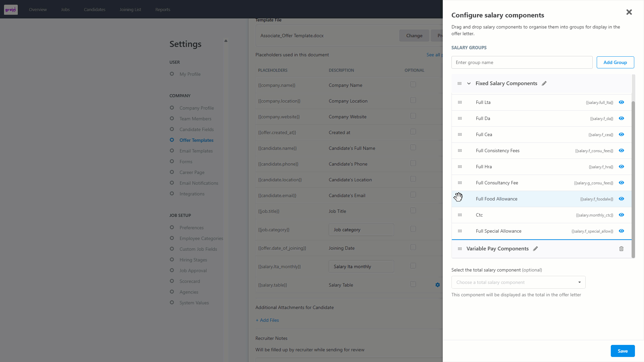644x362 pixels.
Task: Open the total salary component dropdown
Action: point(518,282)
